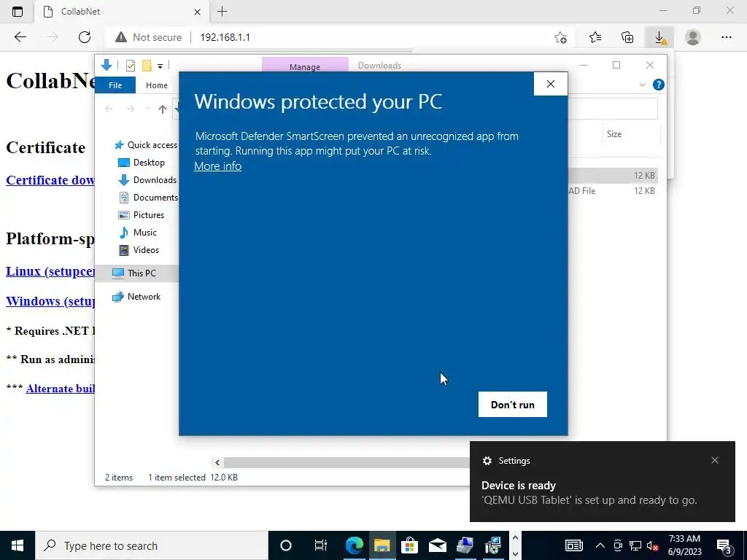Show hidden system tray icons
Screen dimensions: 747x560
(x=600, y=545)
